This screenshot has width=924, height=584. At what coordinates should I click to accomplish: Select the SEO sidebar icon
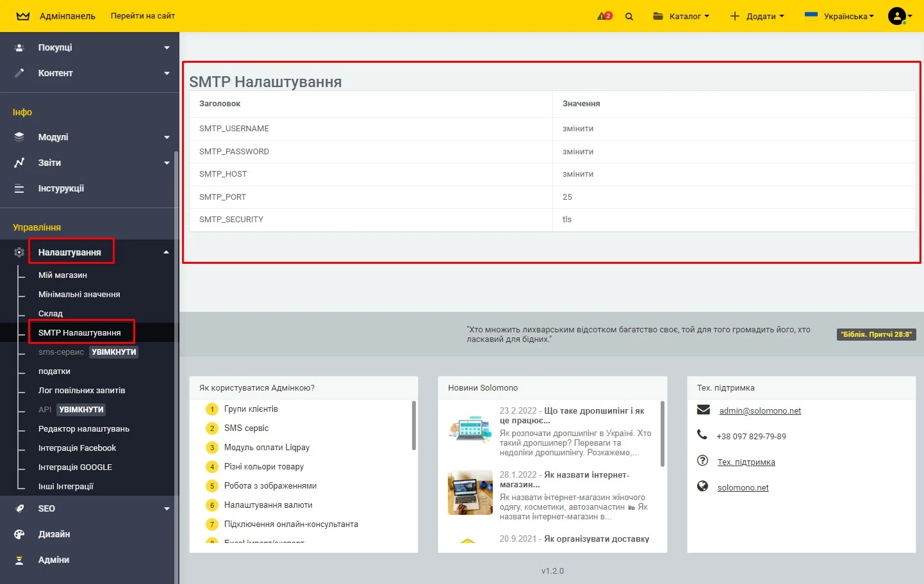[x=19, y=508]
